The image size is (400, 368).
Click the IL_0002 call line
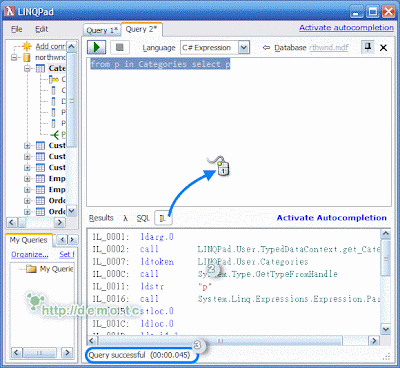[236, 249]
